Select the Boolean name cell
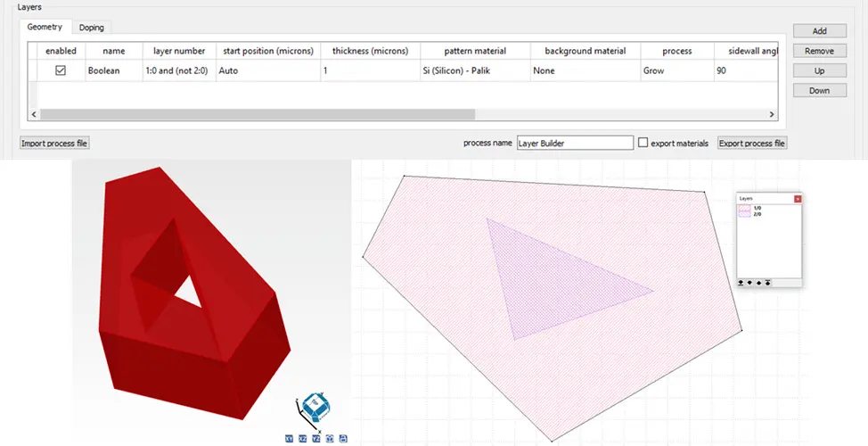 coord(114,71)
